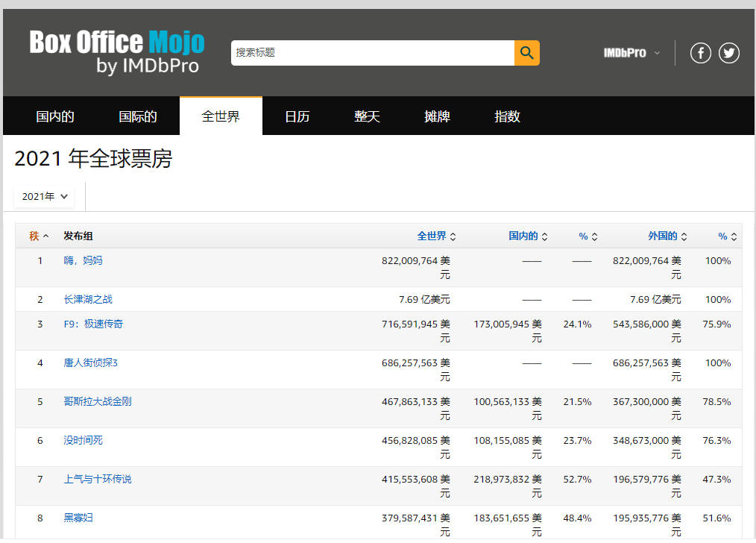Open the 长津湖之战 movie link
The width and height of the screenshot is (756, 543).
[x=88, y=299]
